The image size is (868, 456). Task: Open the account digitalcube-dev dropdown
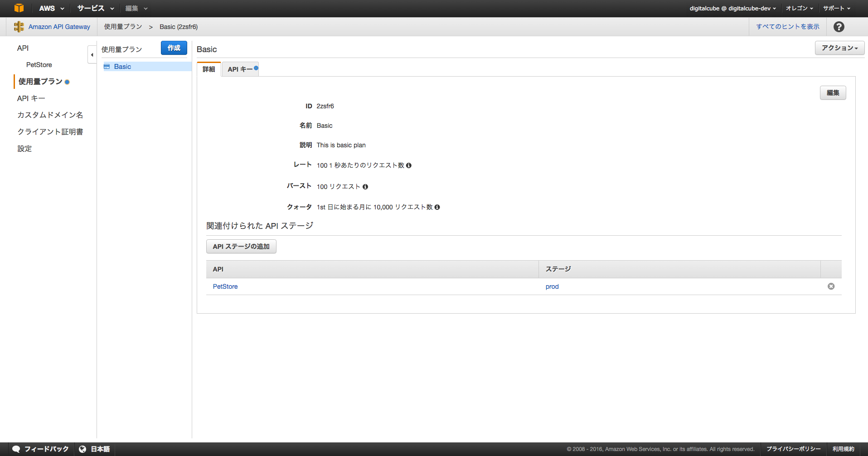tap(732, 8)
